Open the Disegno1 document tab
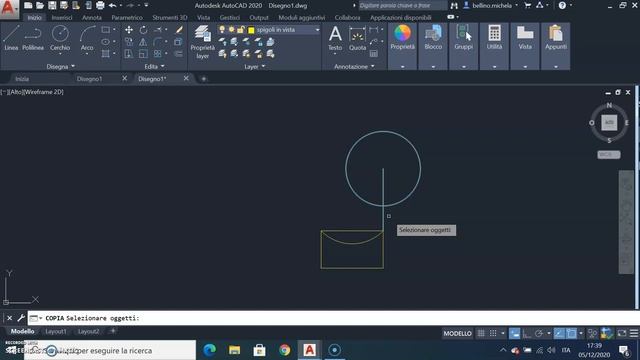The height and width of the screenshot is (360, 640). [89, 79]
